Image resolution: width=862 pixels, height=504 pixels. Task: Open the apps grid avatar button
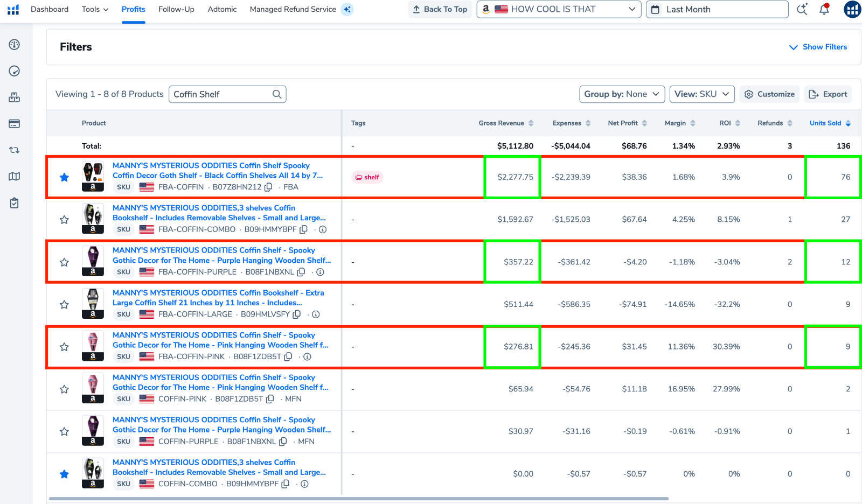click(x=852, y=9)
